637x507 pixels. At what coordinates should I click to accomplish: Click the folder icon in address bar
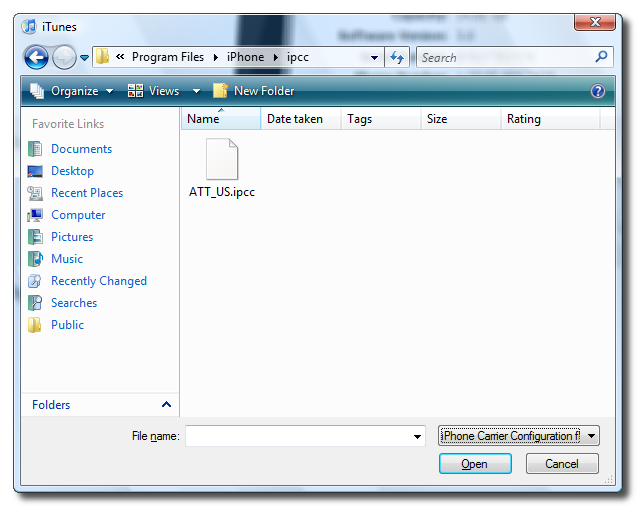point(102,57)
